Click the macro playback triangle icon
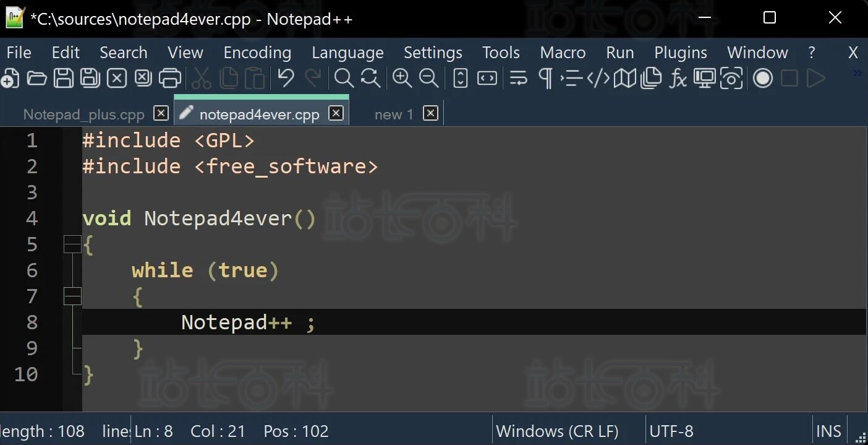The height and width of the screenshot is (445, 868). (816, 79)
